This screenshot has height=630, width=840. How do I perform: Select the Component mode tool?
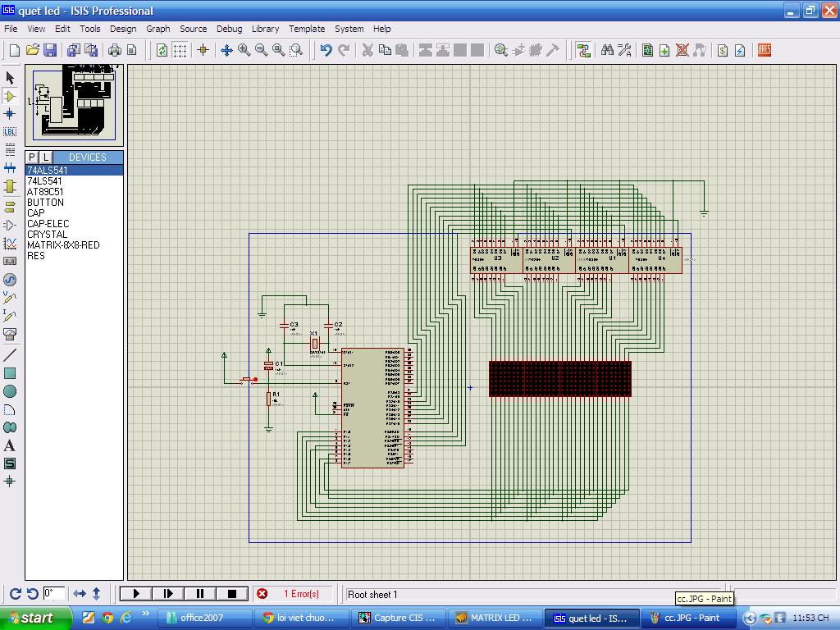pyautogui.click(x=10, y=95)
